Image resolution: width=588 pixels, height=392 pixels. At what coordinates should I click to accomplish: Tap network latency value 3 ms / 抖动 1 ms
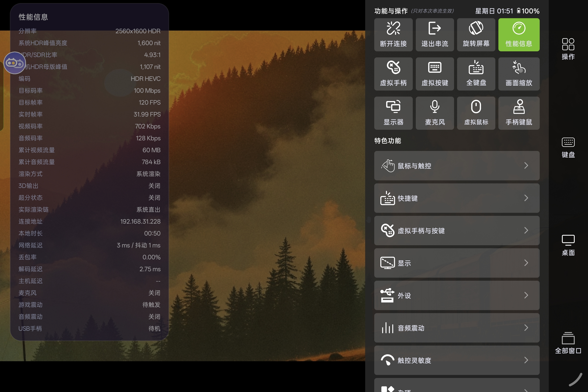point(139,245)
